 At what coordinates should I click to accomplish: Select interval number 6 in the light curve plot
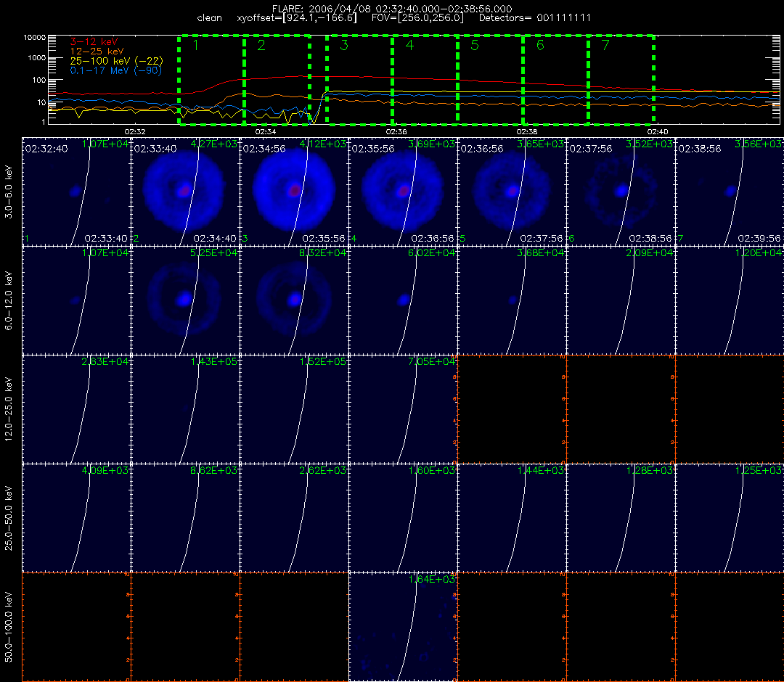click(x=540, y=46)
